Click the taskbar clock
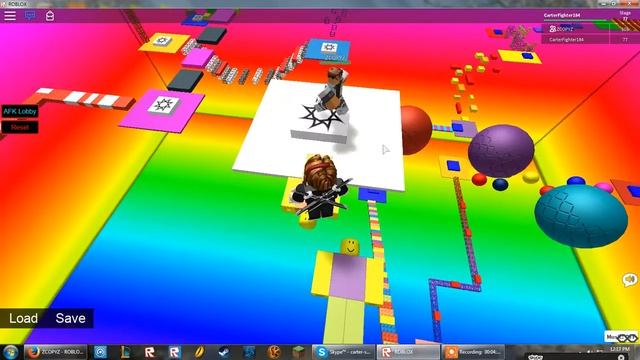 coord(619,350)
